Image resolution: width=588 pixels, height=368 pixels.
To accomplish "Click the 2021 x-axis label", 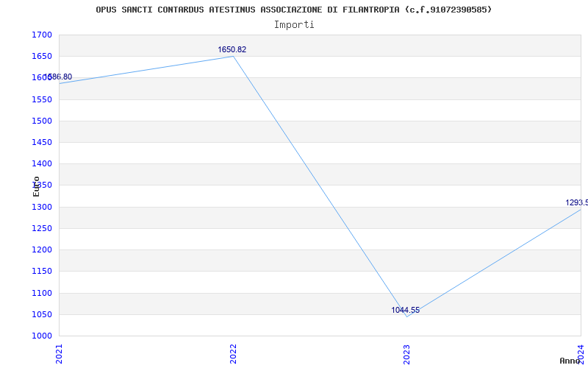I will (60, 354).
